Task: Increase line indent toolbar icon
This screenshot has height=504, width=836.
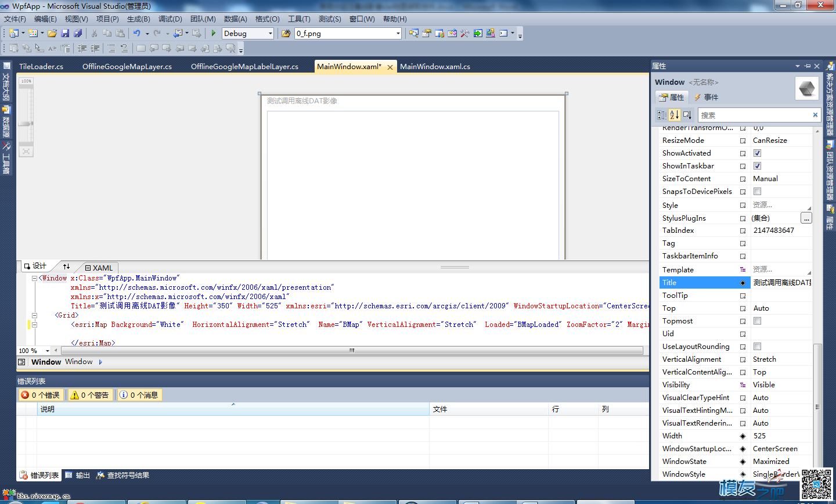Action: pyautogui.click(x=95, y=49)
